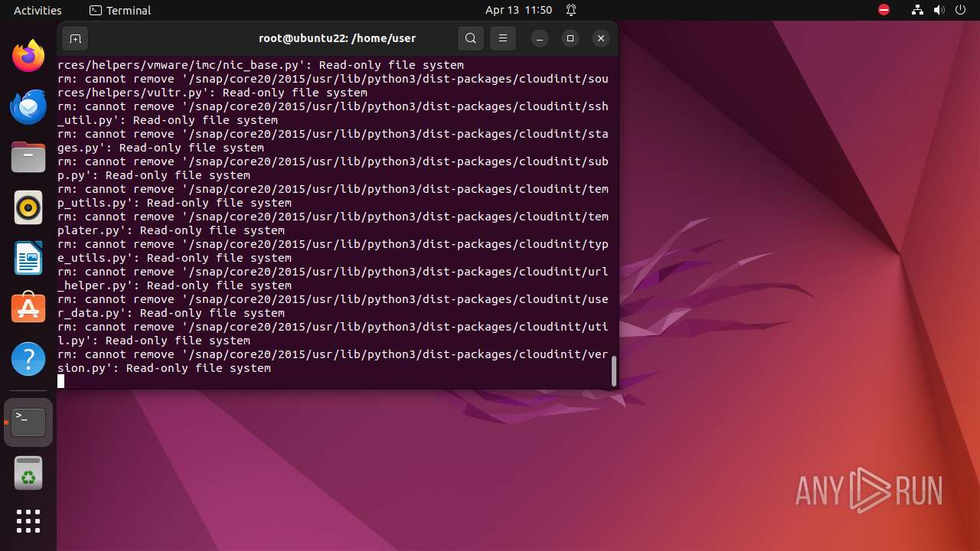Click the line '_helper.py': Read-only file system
This screenshot has width=980, height=551.
coord(175,285)
